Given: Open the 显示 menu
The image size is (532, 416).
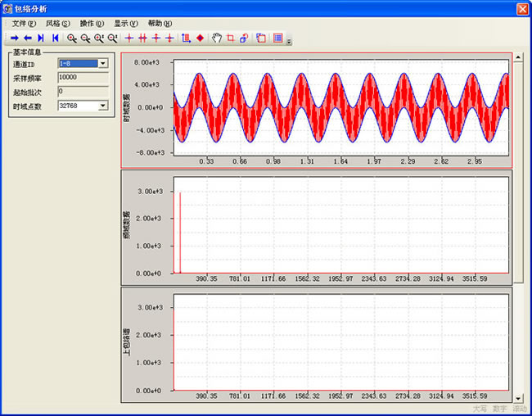Looking at the screenshot, I should click(126, 23).
